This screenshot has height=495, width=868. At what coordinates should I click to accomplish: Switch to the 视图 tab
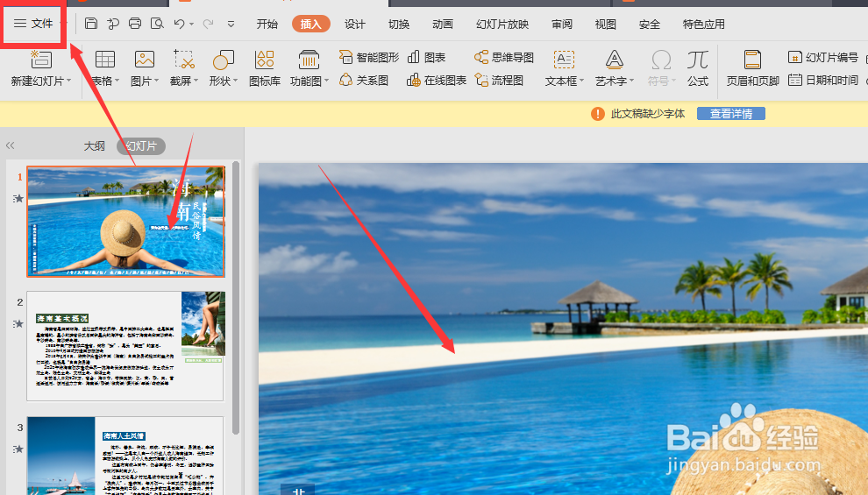pyautogui.click(x=606, y=24)
